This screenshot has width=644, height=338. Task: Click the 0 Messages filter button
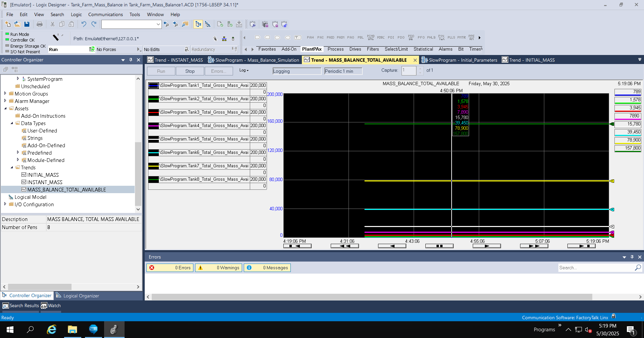click(267, 268)
